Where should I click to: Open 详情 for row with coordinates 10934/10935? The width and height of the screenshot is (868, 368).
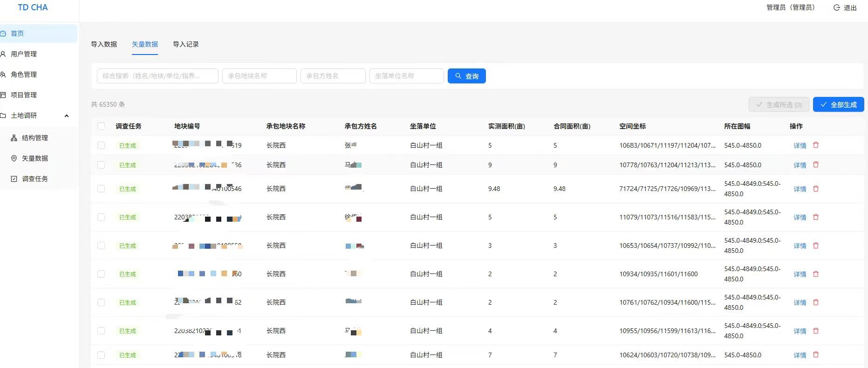pos(800,274)
